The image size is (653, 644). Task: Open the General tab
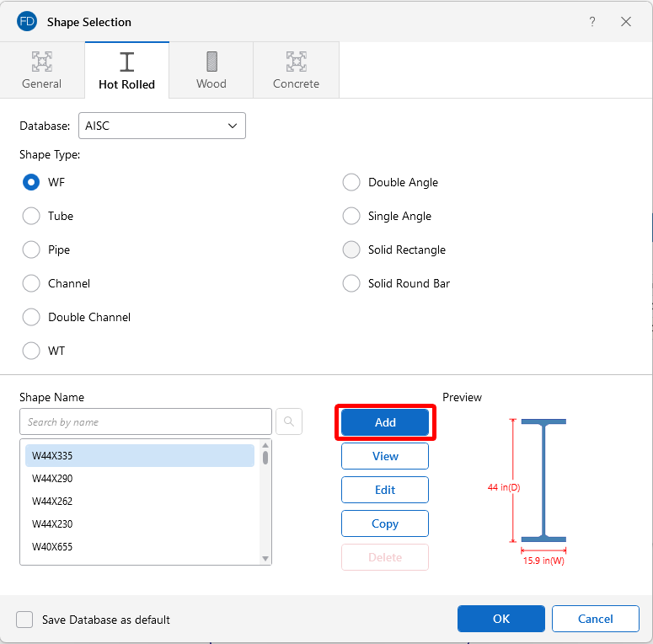[x=42, y=71]
